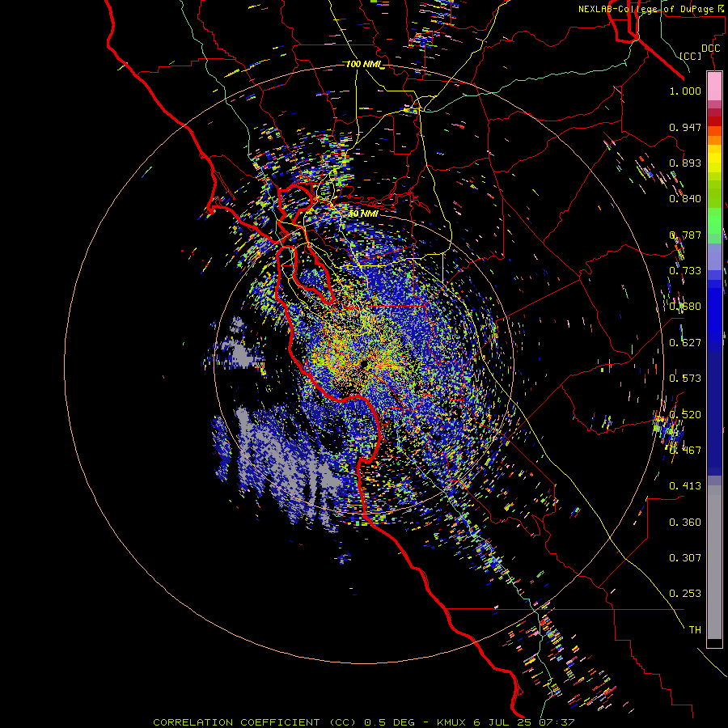Viewport: 728px width, 728px height.
Task: Click the 0.893 legend value
Action: 685,163
